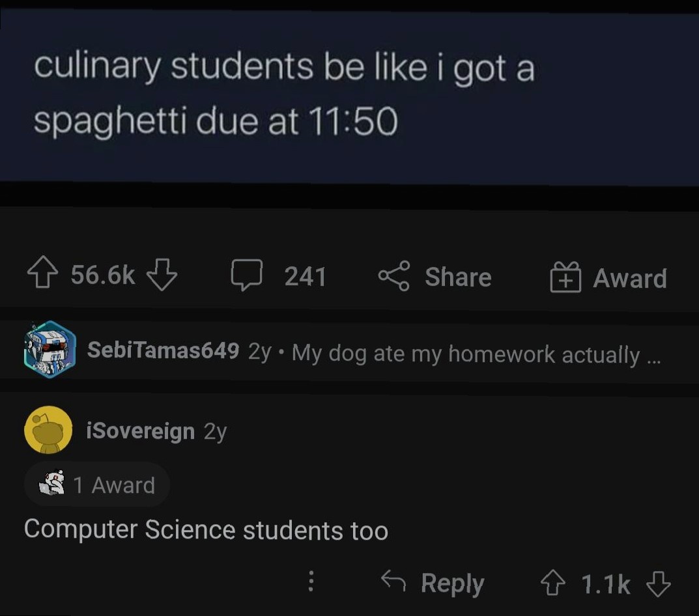View the 241 comment count
The height and width of the screenshot is (616, 699).
tap(305, 276)
